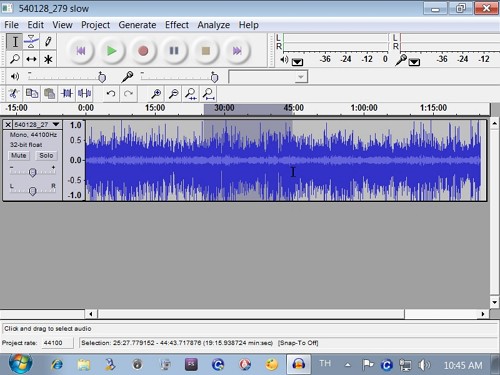Click vertical scrollbar down arrow
This screenshot has height=375, width=500.
pyautogui.click(x=495, y=302)
